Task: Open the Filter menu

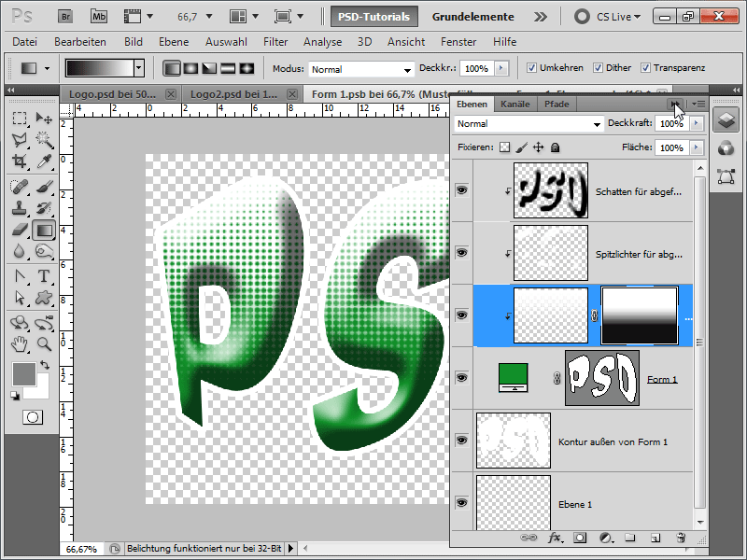Action: (275, 42)
